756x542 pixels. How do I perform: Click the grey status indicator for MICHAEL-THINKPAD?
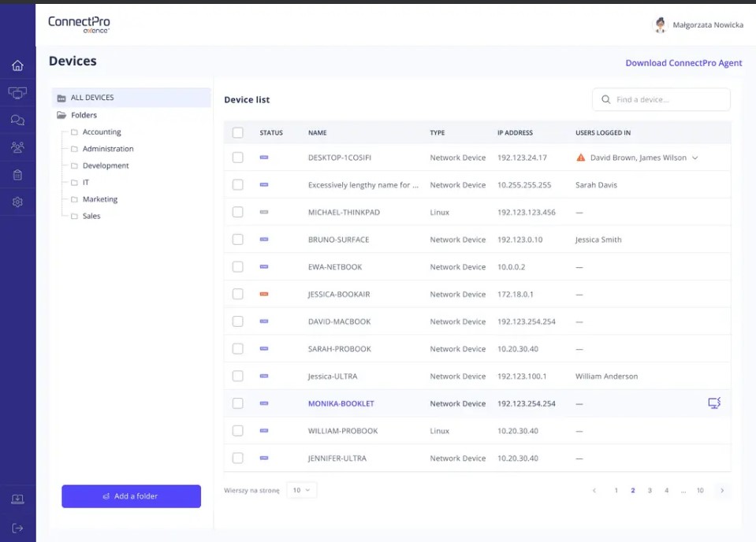[264, 212]
